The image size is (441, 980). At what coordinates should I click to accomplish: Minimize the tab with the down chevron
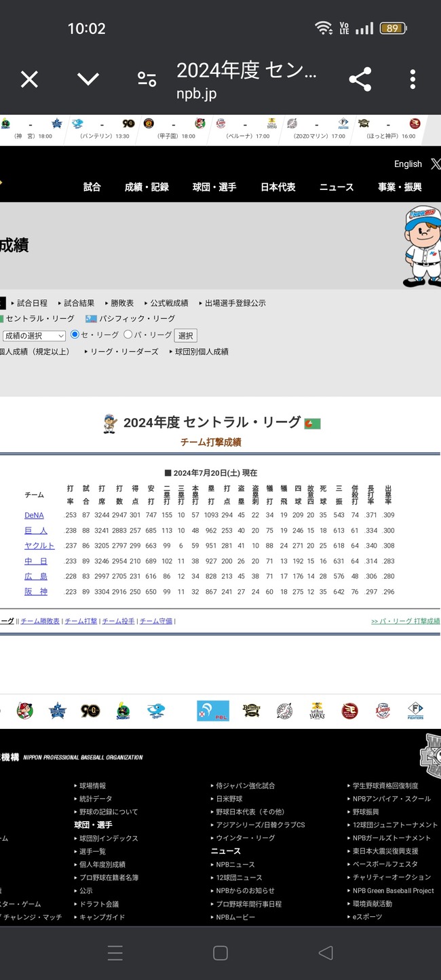(x=88, y=79)
